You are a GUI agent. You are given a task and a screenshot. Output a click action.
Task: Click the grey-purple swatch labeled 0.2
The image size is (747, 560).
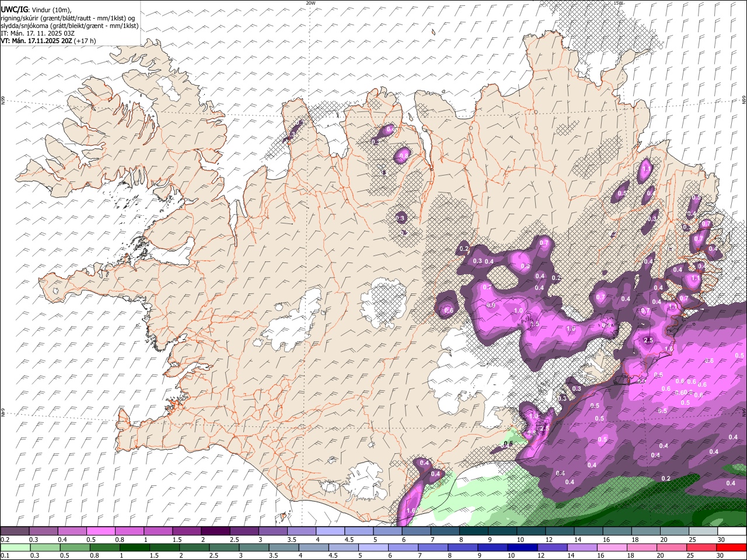pos(15,531)
